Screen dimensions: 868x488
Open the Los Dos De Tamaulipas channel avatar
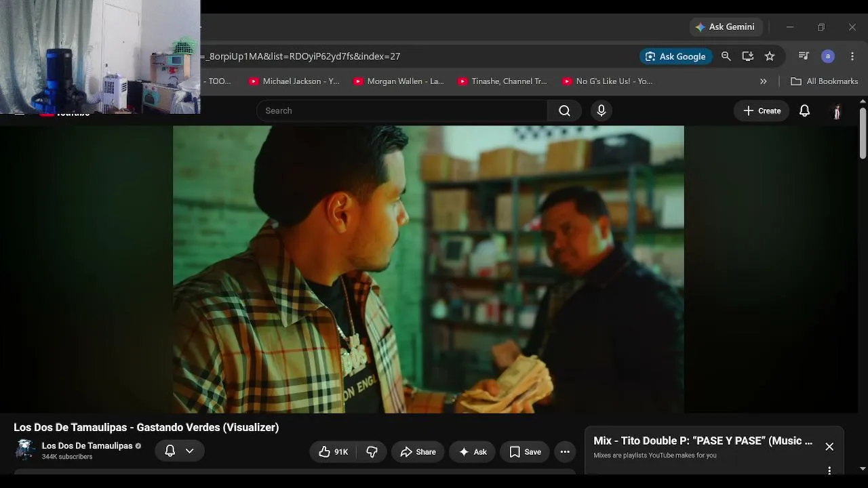(x=25, y=450)
